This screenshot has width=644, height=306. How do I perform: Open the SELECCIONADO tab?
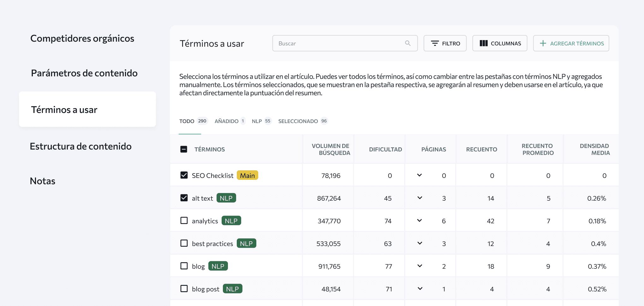pos(298,121)
